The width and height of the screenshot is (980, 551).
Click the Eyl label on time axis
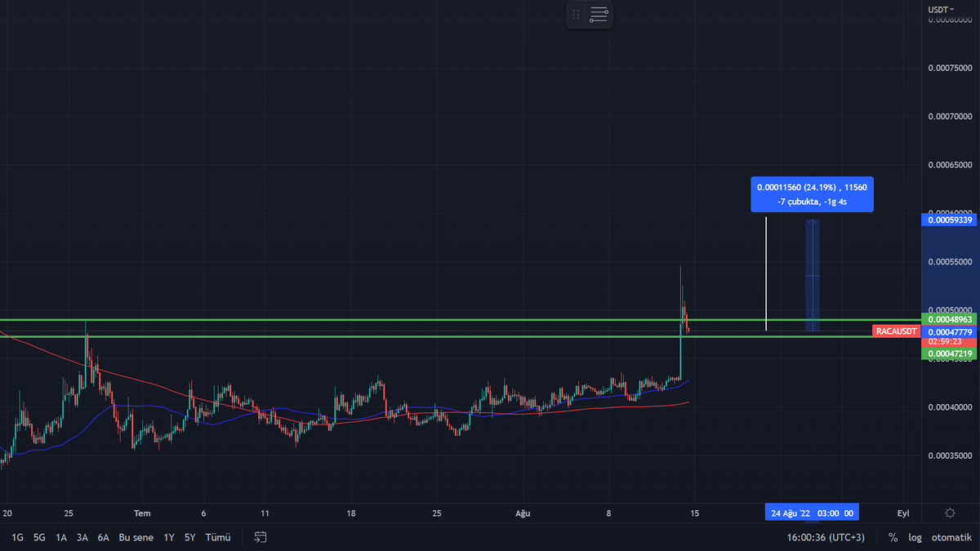point(903,513)
